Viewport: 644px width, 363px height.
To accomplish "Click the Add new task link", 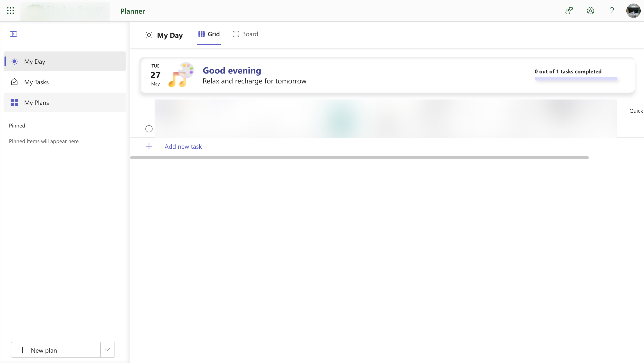I will 183,146.
